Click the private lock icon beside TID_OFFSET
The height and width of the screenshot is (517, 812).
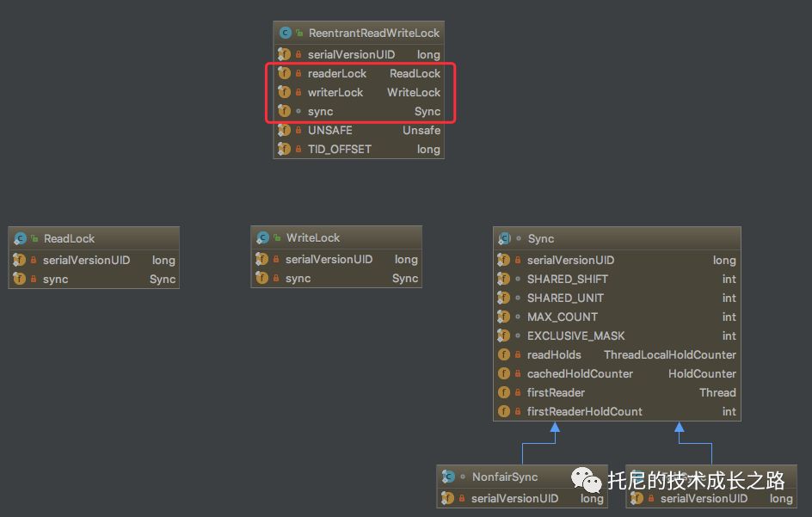298,149
